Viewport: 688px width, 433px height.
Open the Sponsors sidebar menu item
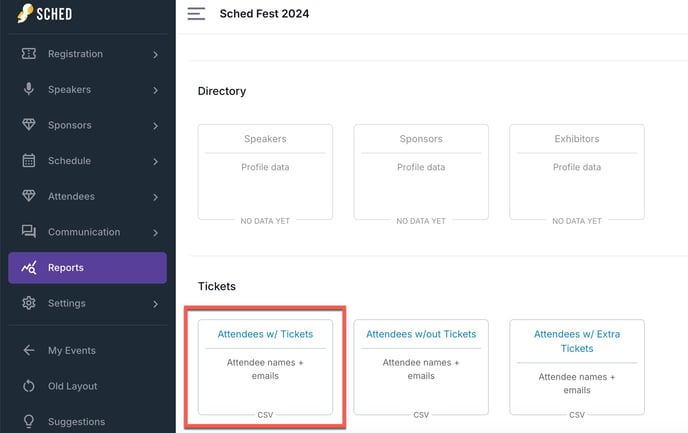tap(87, 125)
